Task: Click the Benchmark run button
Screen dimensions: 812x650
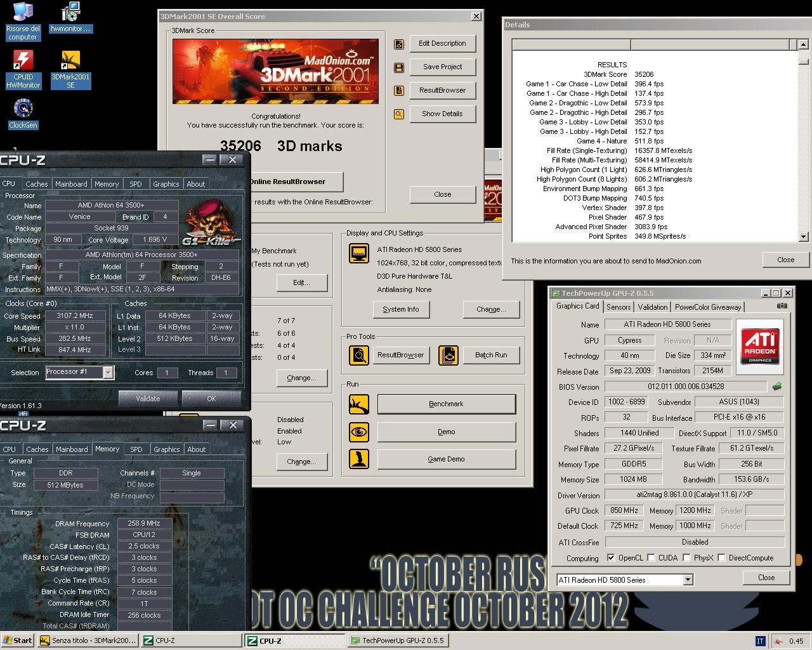Action: tap(446, 404)
